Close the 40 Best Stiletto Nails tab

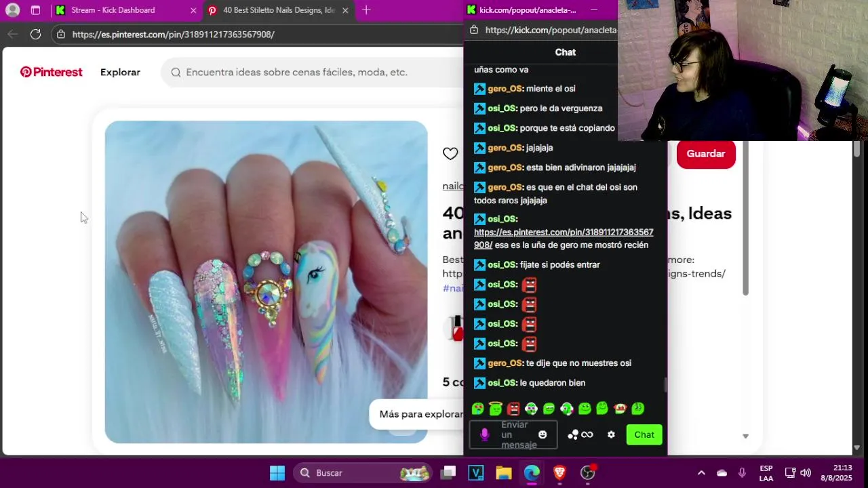[x=345, y=10]
